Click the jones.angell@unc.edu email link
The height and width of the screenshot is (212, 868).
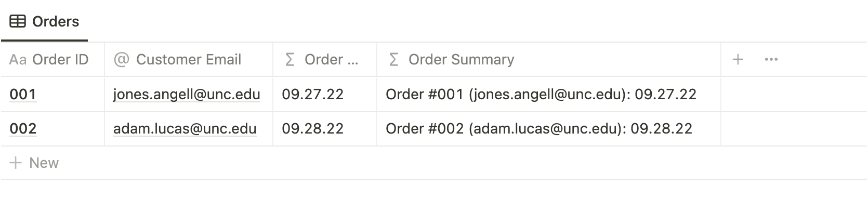(x=187, y=95)
